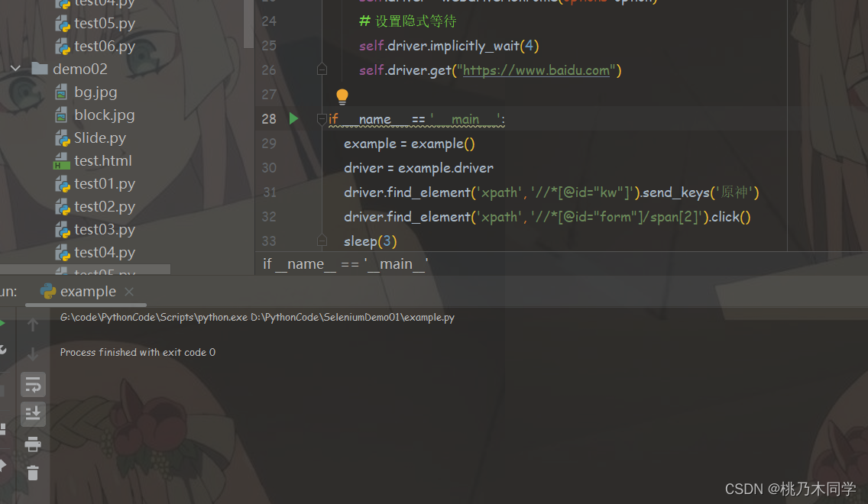Toggle soft-wrap in run console
The width and height of the screenshot is (868, 504).
pyautogui.click(x=33, y=385)
